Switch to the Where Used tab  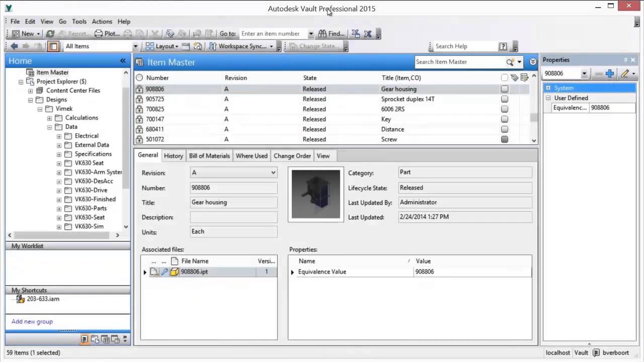252,156
